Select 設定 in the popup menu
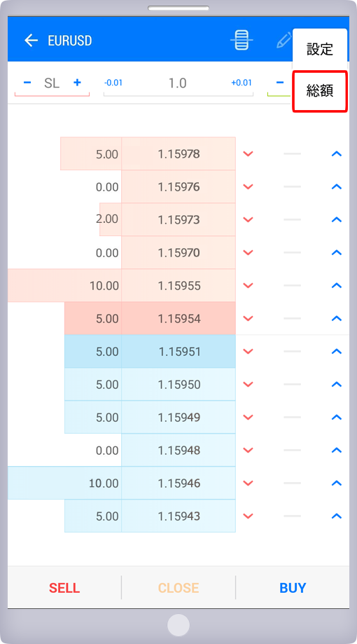357x644 pixels. pos(320,49)
